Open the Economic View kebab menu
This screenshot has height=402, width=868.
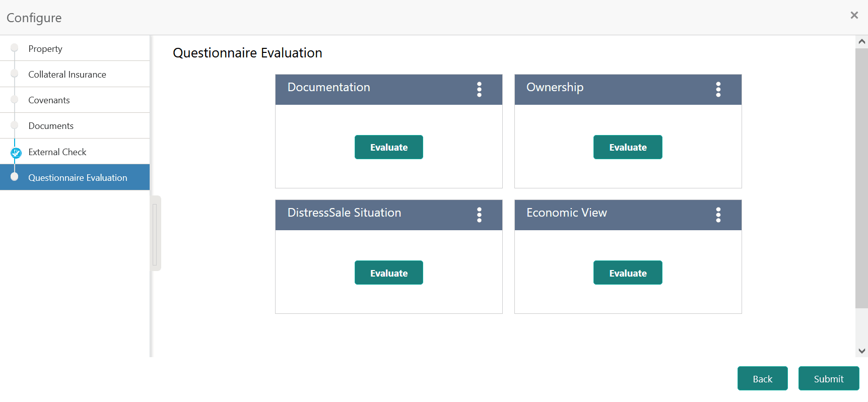[x=718, y=215]
